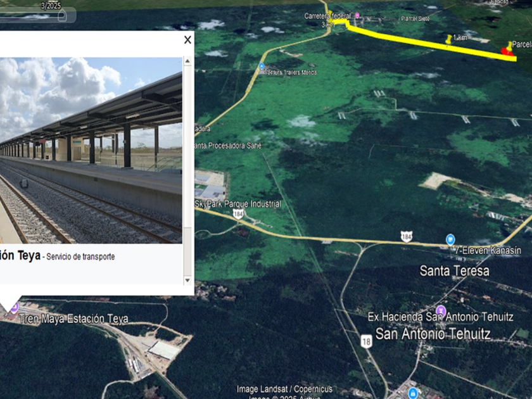Image resolution: width=532 pixels, height=399 pixels.
Task: Select the pink marker near Carretera federal
Action: [x=357, y=15]
